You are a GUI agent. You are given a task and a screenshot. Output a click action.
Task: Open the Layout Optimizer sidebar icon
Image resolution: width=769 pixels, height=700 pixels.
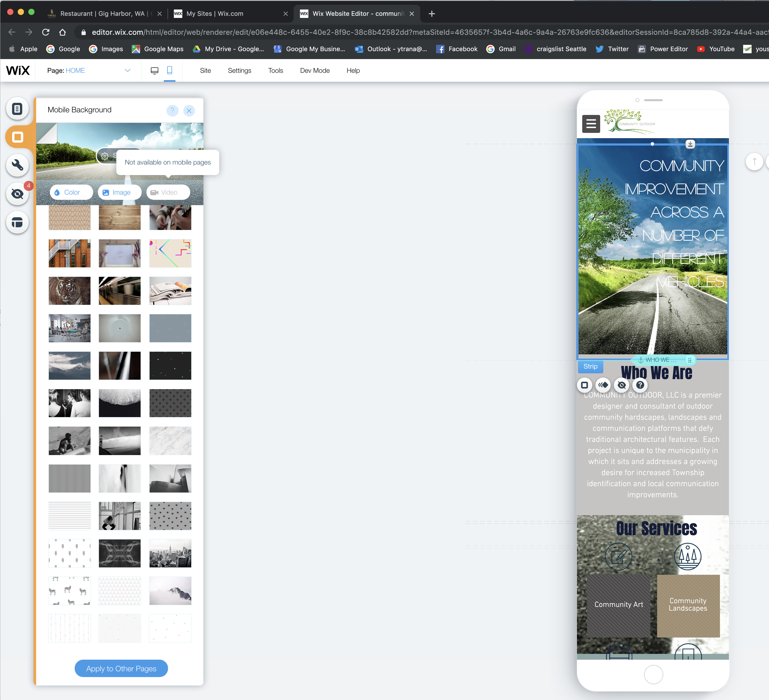click(17, 222)
